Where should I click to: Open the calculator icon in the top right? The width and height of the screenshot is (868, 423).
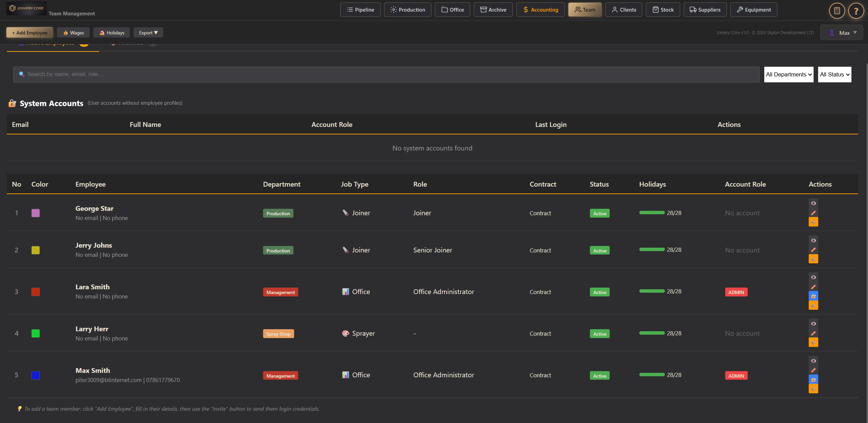pyautogui.click(x=837, y=11)
